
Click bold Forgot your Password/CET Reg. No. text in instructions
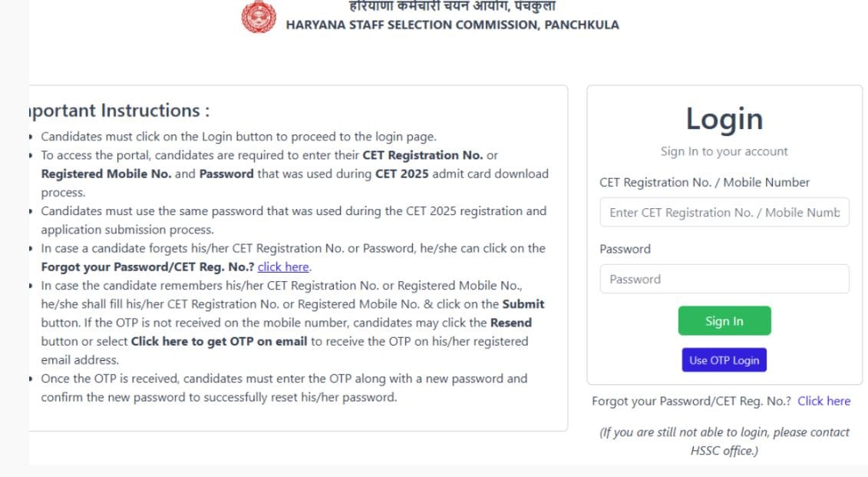click(147, 267)
